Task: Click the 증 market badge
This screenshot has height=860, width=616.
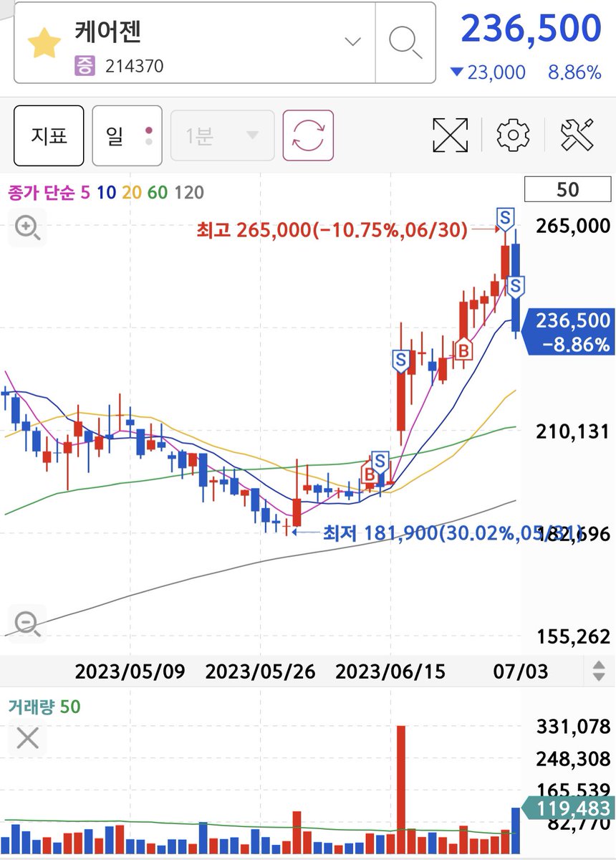Action: point(85,67)
